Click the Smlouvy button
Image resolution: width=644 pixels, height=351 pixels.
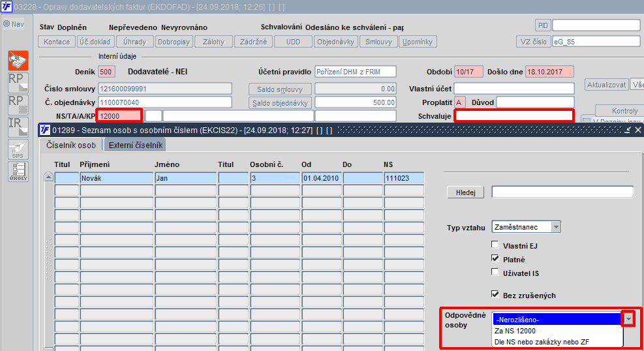point(378,42)
